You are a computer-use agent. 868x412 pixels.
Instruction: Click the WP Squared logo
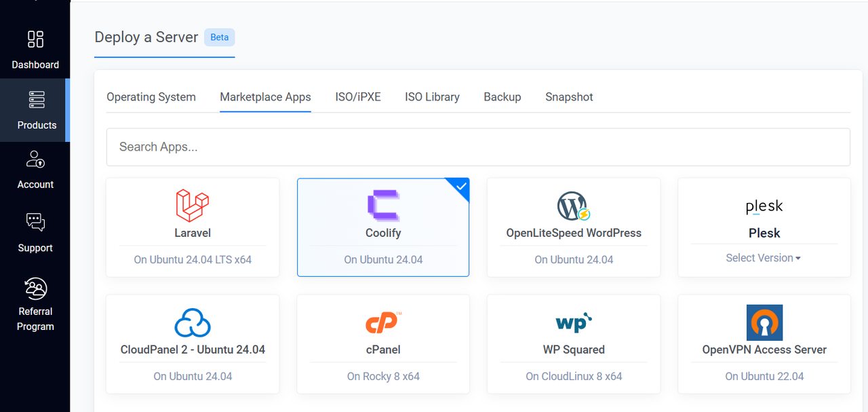(574, 322)
